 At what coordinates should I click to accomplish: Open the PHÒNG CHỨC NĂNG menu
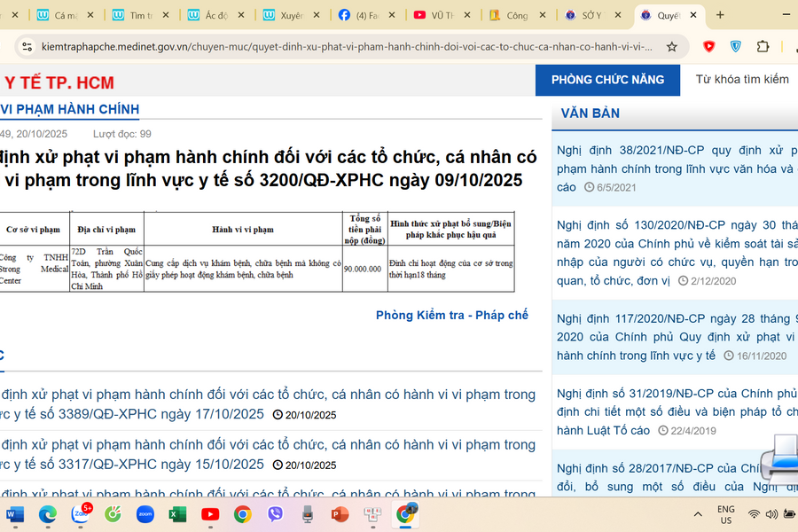pyautogui.click(x=607, y=80)
